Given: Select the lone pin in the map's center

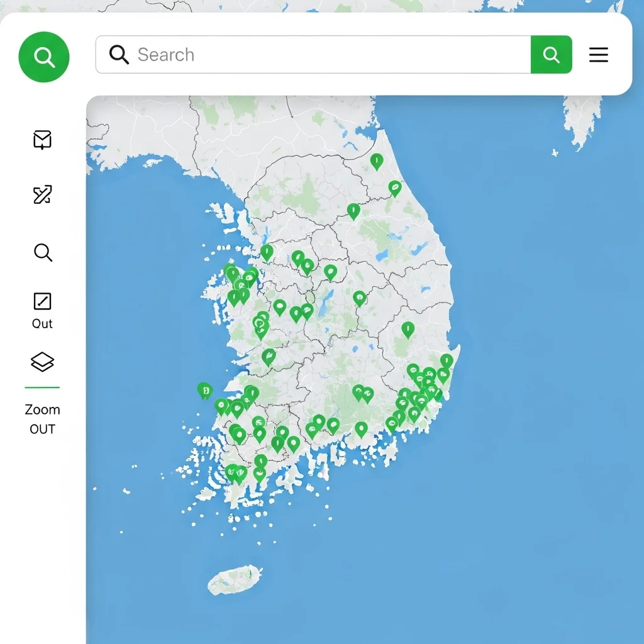Looking at the screenshot, I should (x=360, y=297).
